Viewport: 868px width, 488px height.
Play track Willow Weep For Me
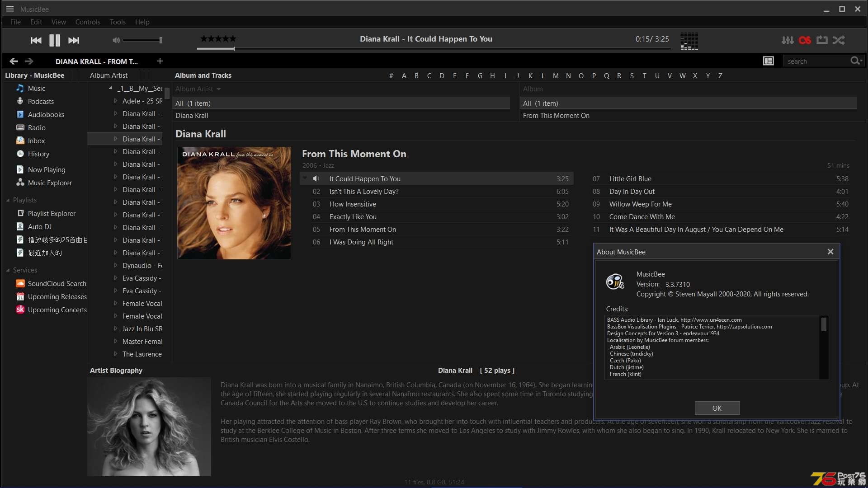(640, 204)
